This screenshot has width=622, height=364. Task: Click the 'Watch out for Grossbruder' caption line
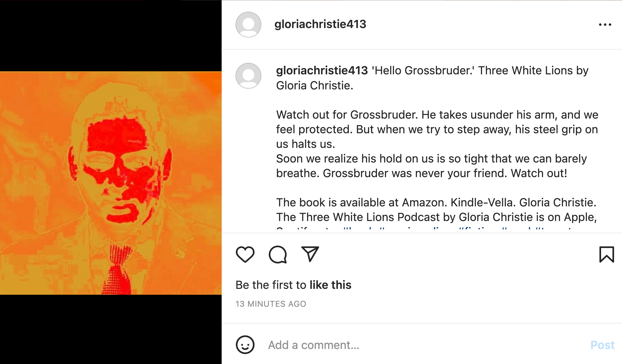[x=437, y=115]
